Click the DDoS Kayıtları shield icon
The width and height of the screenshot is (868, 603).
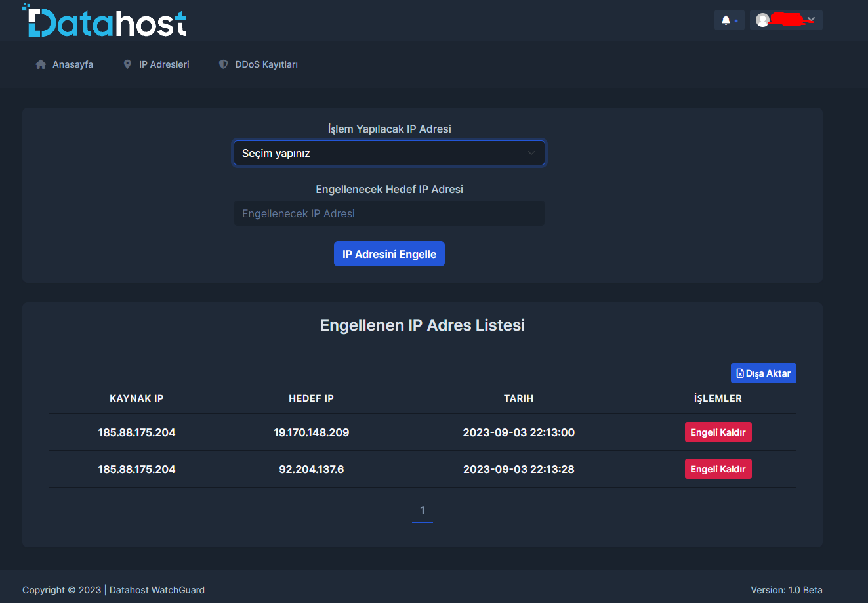(223, 64)
